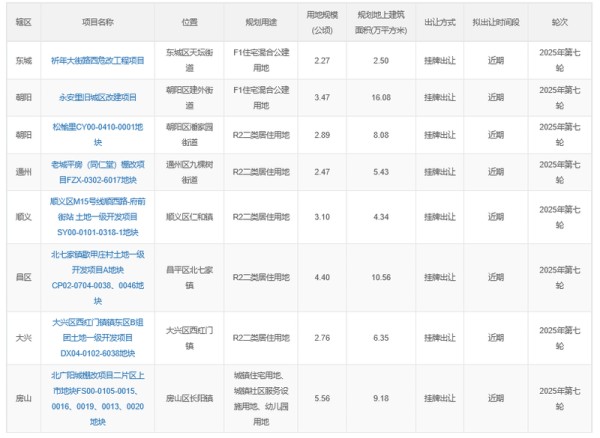
Task: Click building area value 9.18
Action: (x=381, y=398)
